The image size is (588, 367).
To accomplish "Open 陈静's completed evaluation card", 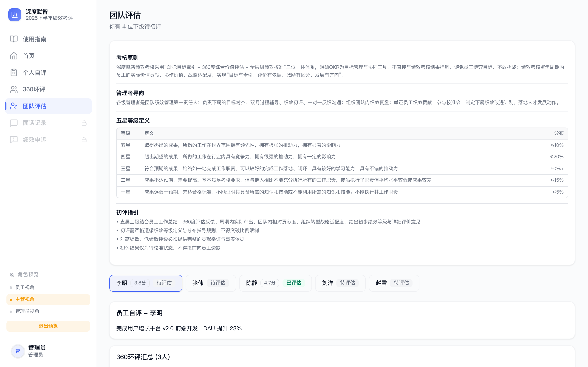I will pyautogui.click(x=275, y=283).
